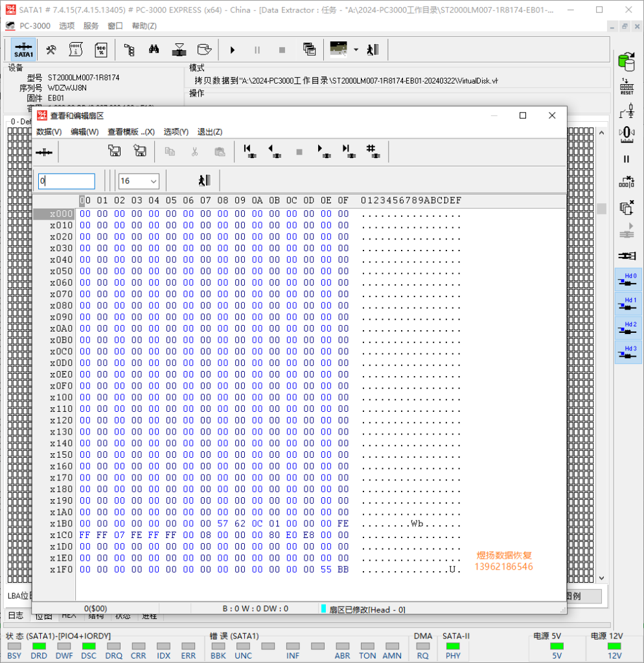Click the second load-from-file disk icon
Viewport: 644px width, 663px height.
point(140,150)
